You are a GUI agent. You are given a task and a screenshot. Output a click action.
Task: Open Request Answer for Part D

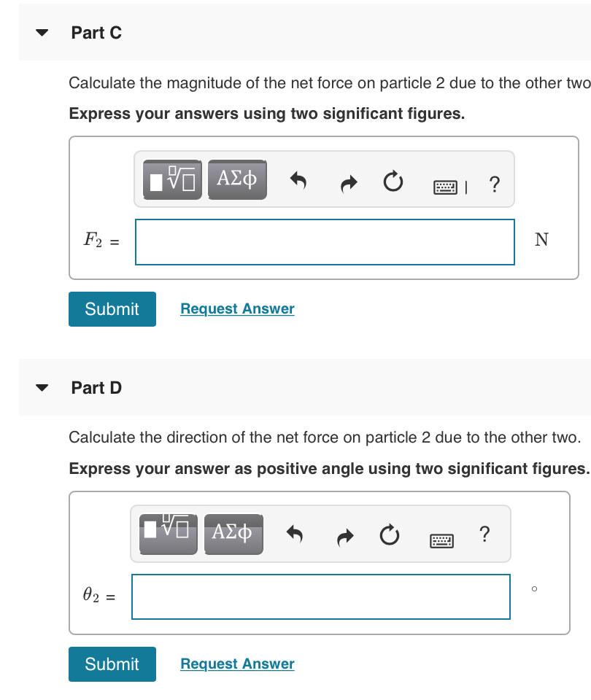pos(236,664)
